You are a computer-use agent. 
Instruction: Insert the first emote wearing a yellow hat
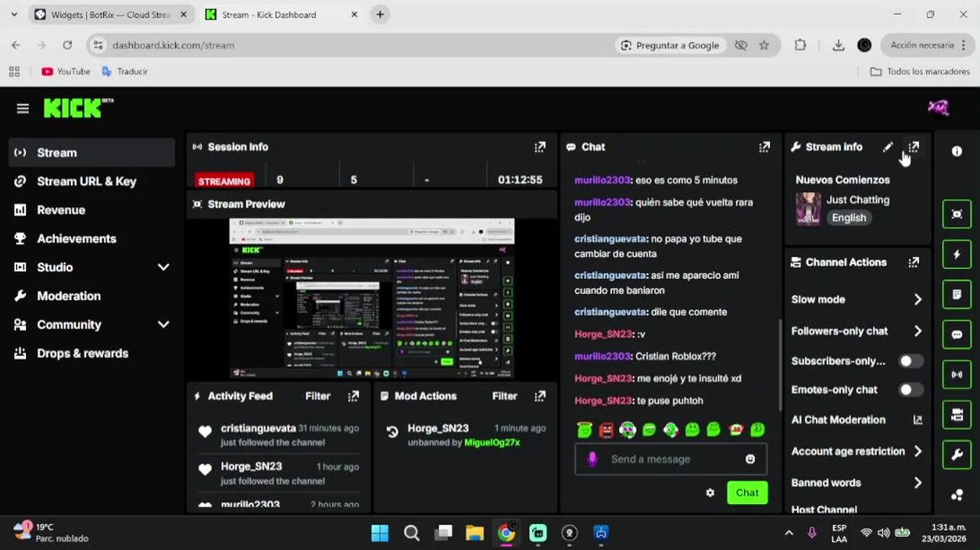pyautogui.click(x=585, y=430)
